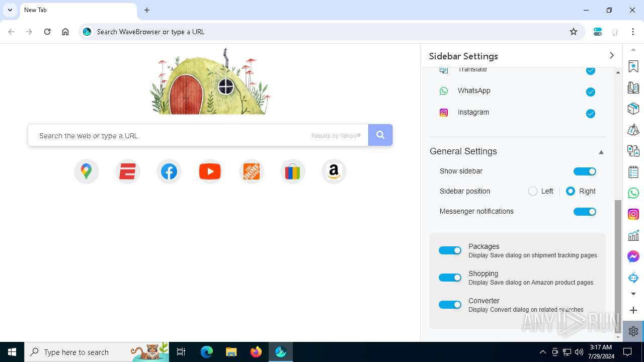Select Right sidebar position
This screenshot has width=644, height=362.
pos(571,191)
